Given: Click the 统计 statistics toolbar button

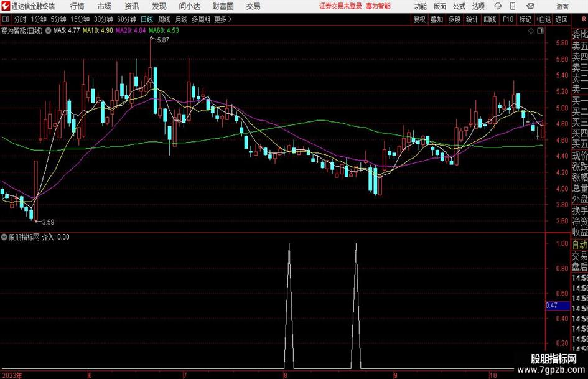Looking at the screenshot, I should (x=472, y=19).
